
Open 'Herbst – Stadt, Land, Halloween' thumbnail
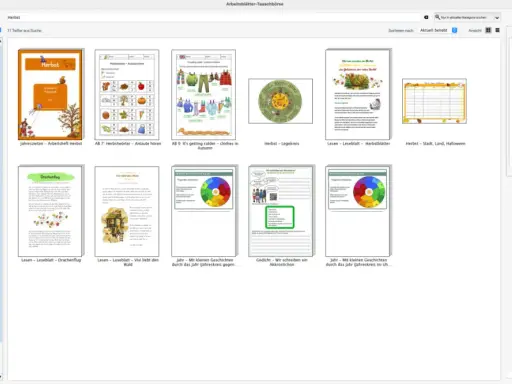pos(435,101)
